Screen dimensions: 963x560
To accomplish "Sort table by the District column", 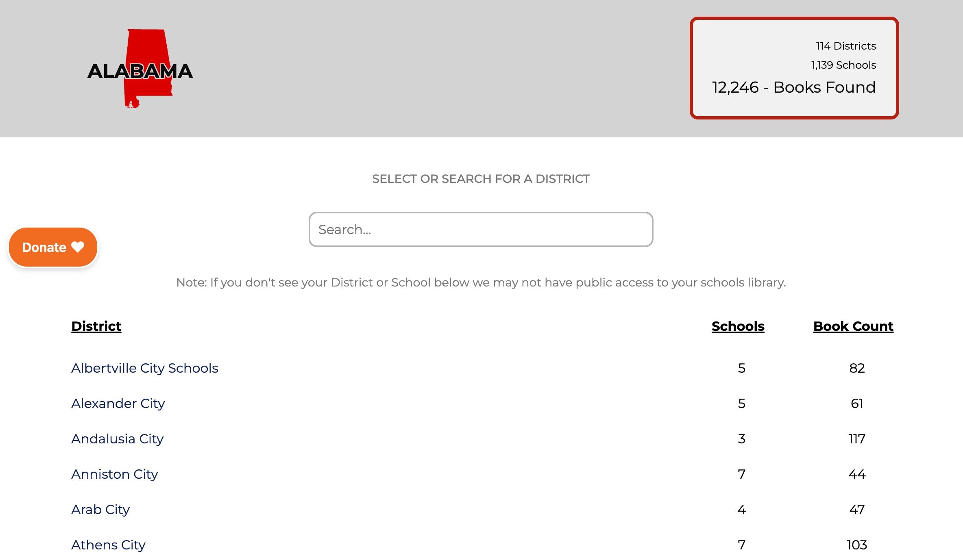I will click(96, 326).
